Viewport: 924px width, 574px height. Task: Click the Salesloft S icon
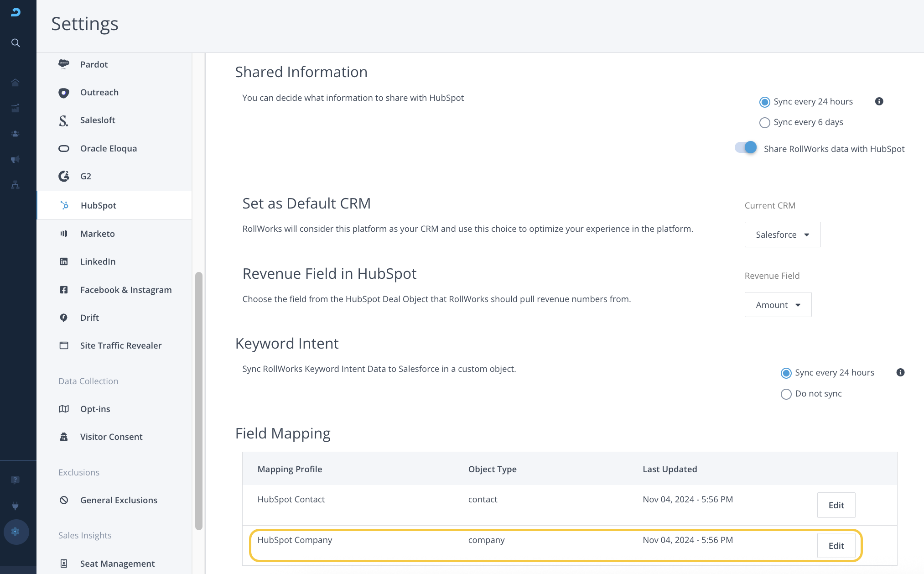63,120
